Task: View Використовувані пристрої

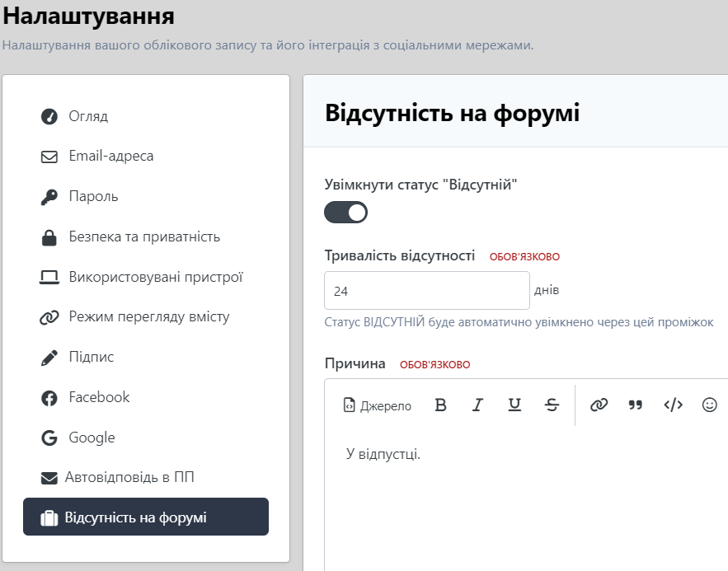Action: [x=155, y=278]
